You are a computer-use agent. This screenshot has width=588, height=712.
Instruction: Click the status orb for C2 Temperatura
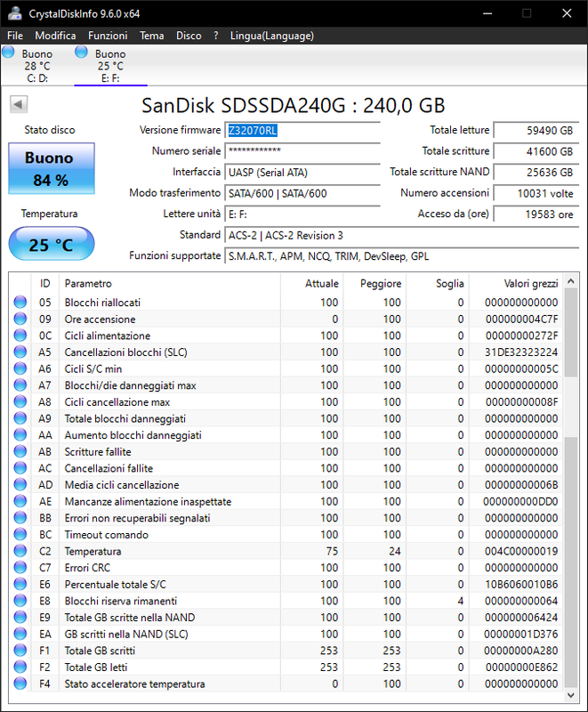coord(20,551)
